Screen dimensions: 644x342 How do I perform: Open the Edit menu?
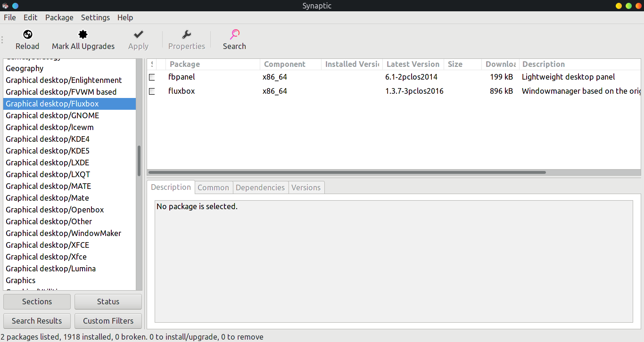coord(30,17)
